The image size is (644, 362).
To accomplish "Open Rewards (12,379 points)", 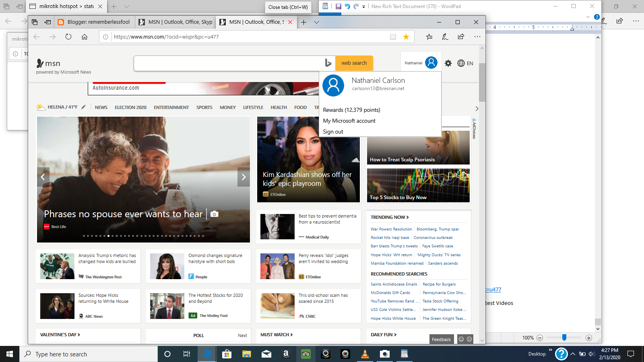I will pyautogui.click(x=351, y=110).
